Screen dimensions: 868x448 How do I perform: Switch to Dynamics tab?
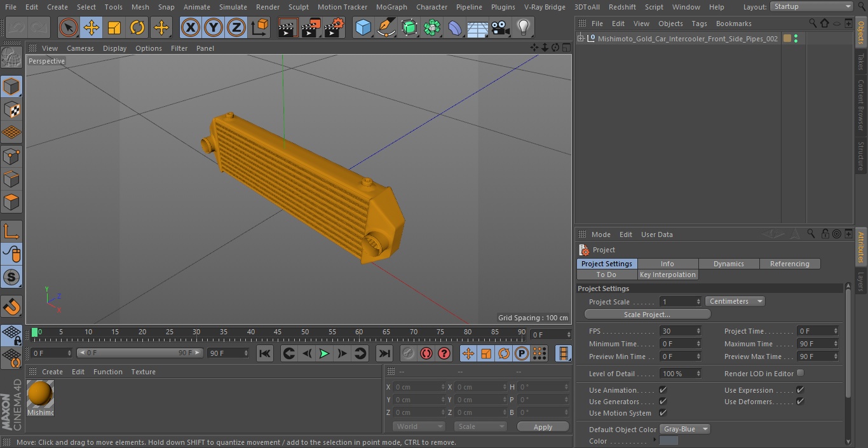pyautogui.click(x=728, y=264)
